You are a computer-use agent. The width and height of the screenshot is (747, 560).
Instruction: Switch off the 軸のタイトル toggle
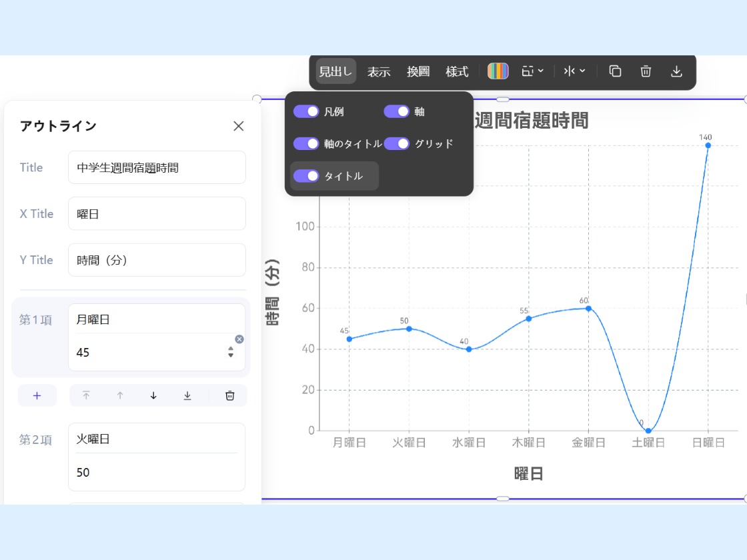pos(306,143)
